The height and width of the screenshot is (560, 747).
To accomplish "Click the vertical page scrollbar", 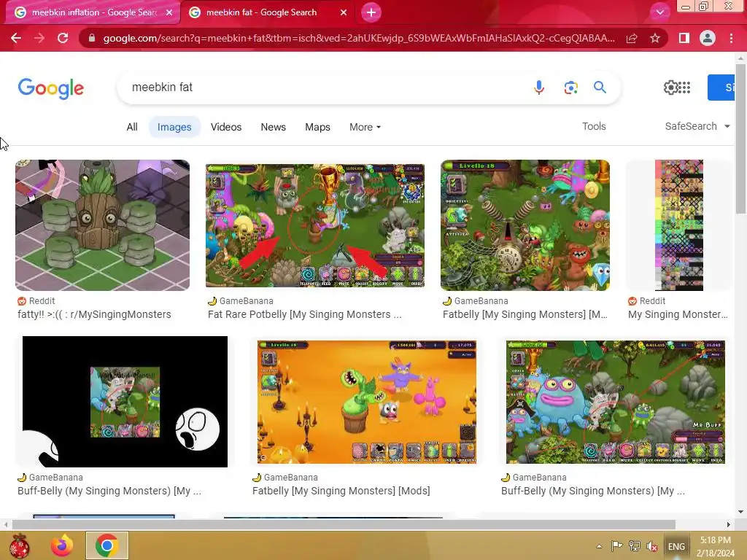I will pyautogui.click(x=740, y=138).
